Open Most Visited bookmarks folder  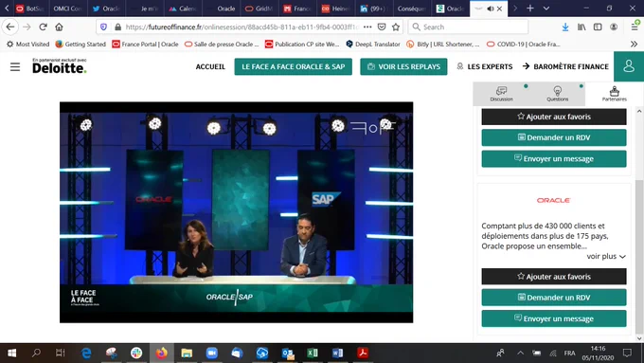[x=27, y=44]
